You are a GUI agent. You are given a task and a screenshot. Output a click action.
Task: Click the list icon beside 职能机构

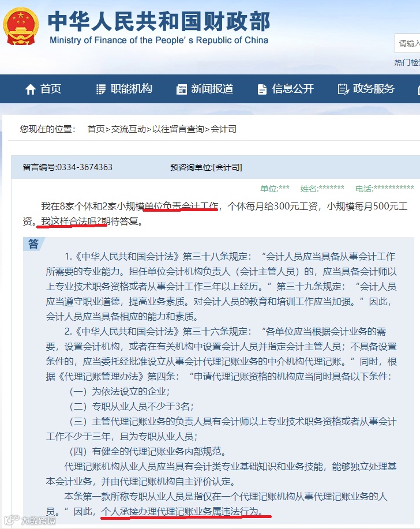coord(101,89)
